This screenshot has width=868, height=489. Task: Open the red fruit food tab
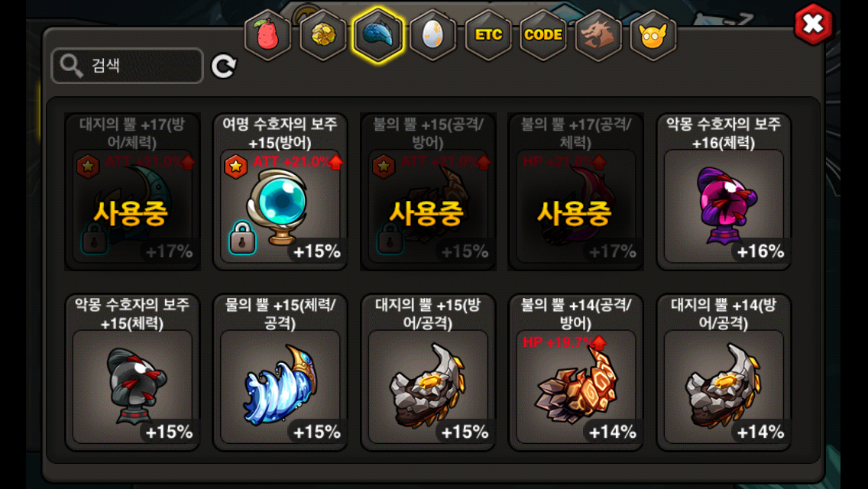point(268,35)
